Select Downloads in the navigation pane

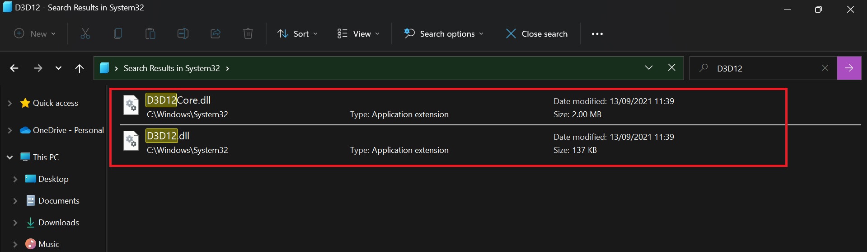point(59,223)
